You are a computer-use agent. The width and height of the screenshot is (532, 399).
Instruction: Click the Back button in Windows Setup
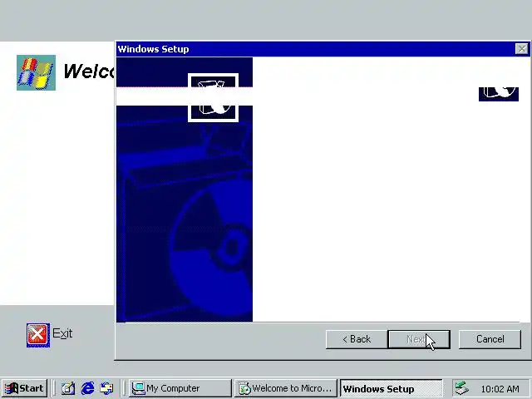point(357,339)
